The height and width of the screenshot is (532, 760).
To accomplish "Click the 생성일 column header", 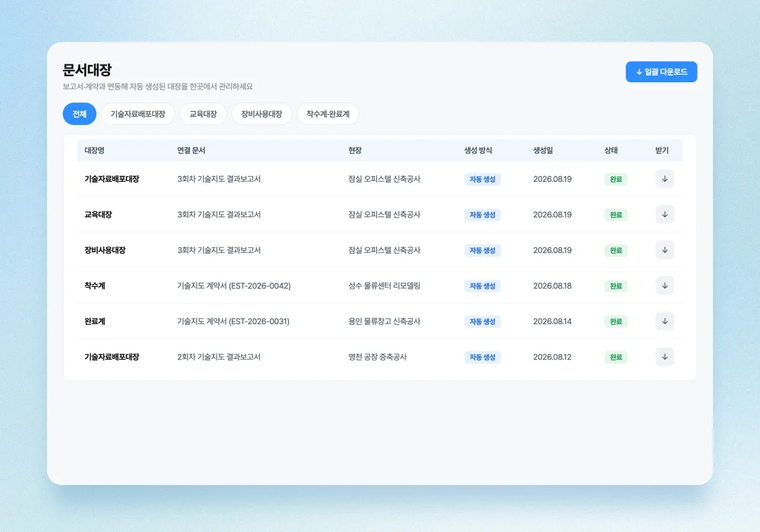I will click(543, 150).
